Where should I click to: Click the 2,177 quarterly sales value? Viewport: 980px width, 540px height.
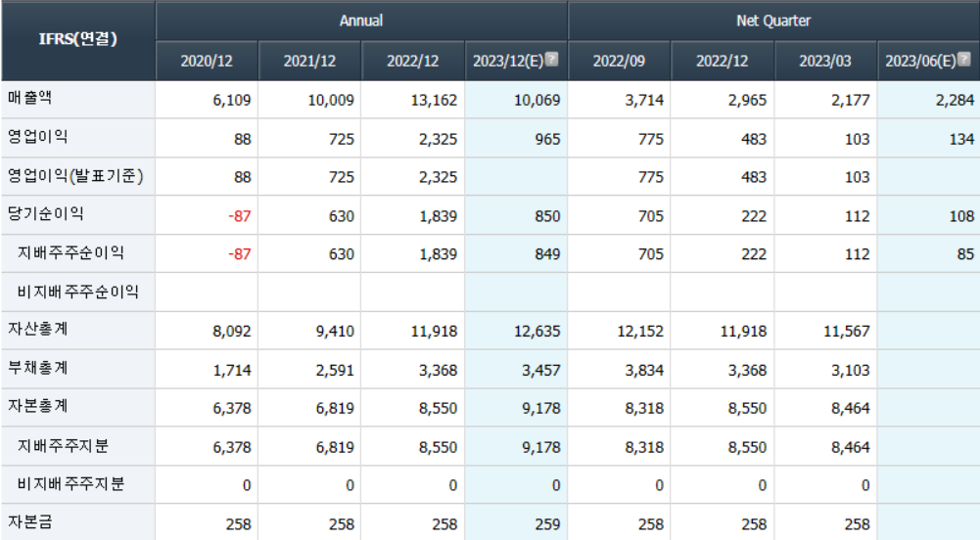851,100
